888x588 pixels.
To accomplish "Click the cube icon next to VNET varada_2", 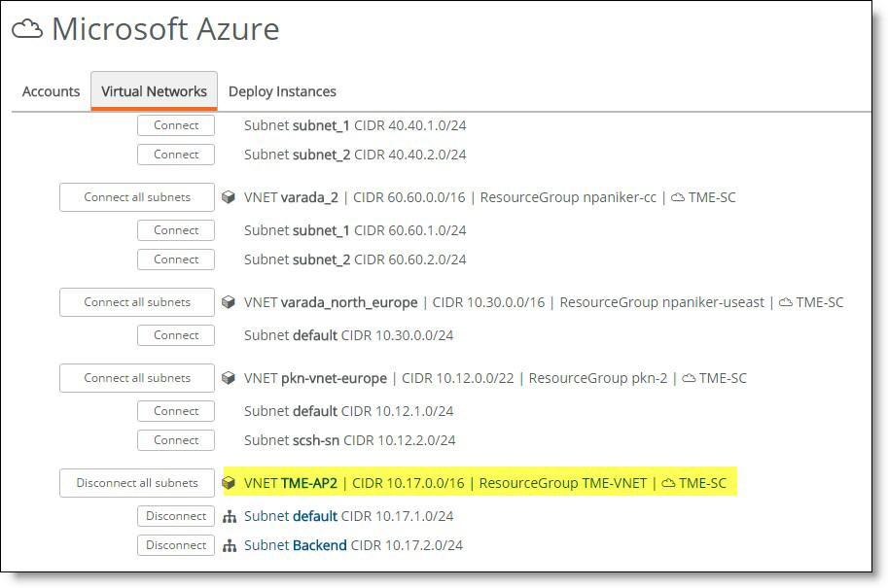I will 229,197.
